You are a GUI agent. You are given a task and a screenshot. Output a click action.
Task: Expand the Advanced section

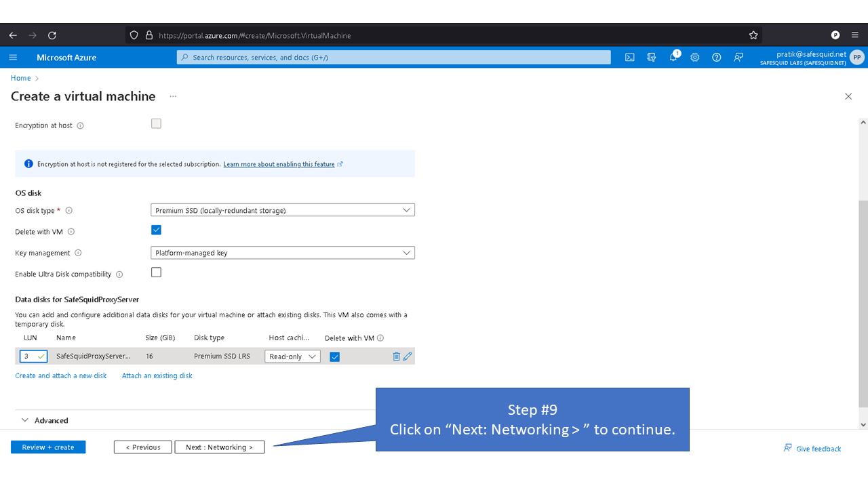coord(45,420)
